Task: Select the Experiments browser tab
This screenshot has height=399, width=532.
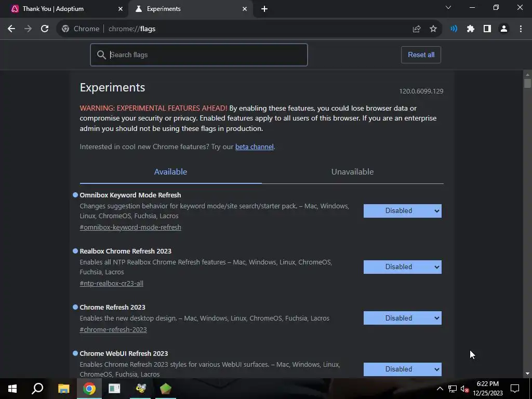Action: pyautogui.click(x=191, y=9)
